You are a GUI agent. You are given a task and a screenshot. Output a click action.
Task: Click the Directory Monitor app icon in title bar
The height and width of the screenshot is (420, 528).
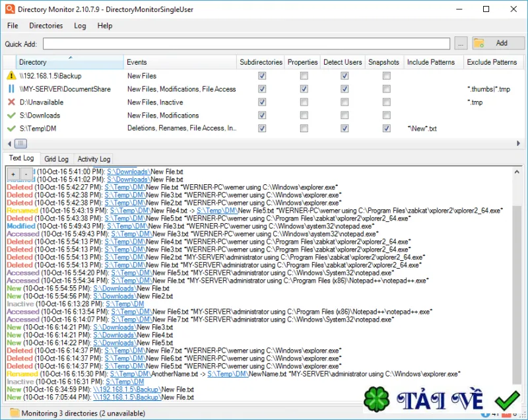click(10, 9)
